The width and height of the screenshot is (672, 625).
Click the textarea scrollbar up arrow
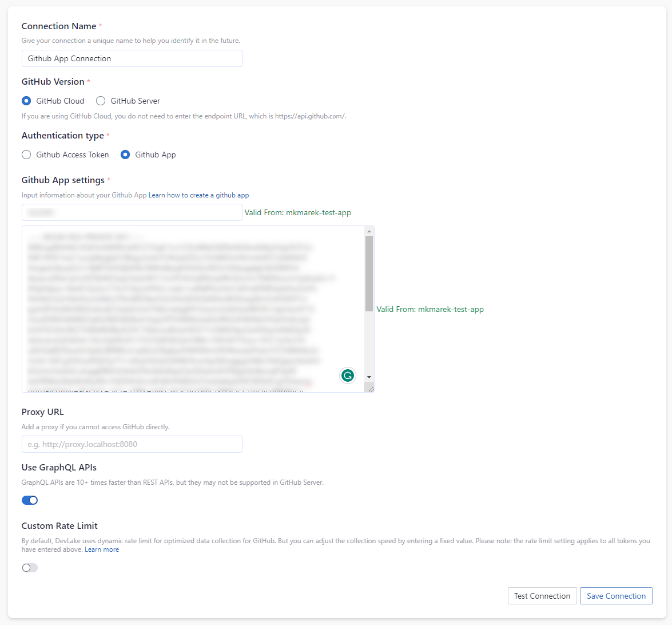369,231
